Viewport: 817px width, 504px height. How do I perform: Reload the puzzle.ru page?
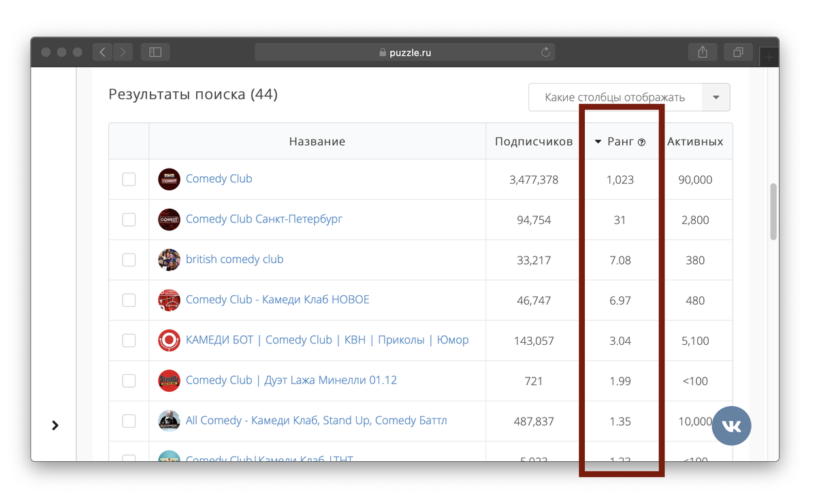point(545,52)
